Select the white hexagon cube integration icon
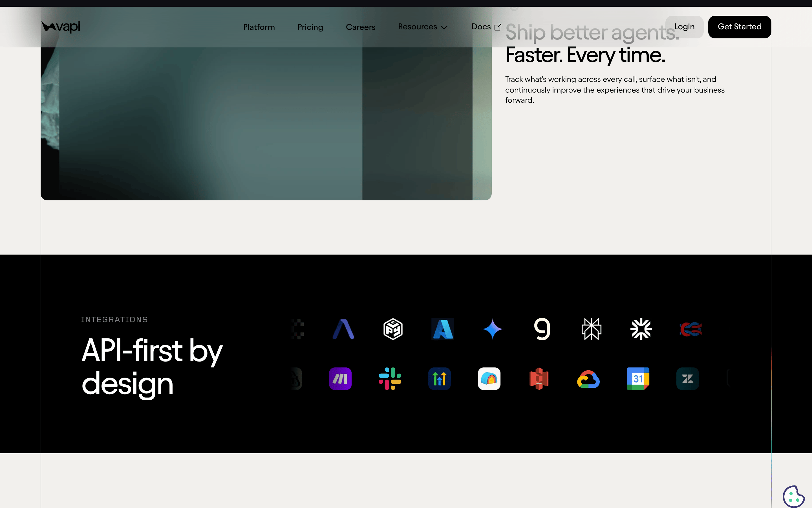Screen dimensions: 812x508 click(393, 329)
